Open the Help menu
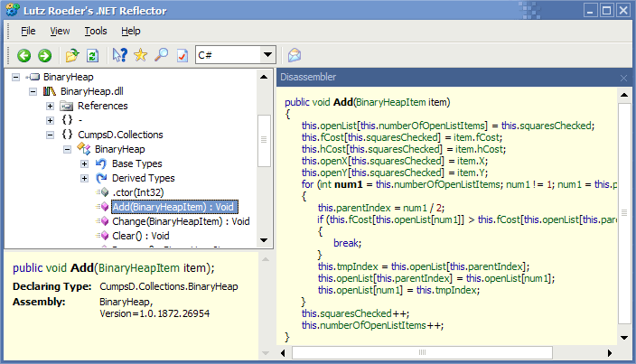 point(131,31)
